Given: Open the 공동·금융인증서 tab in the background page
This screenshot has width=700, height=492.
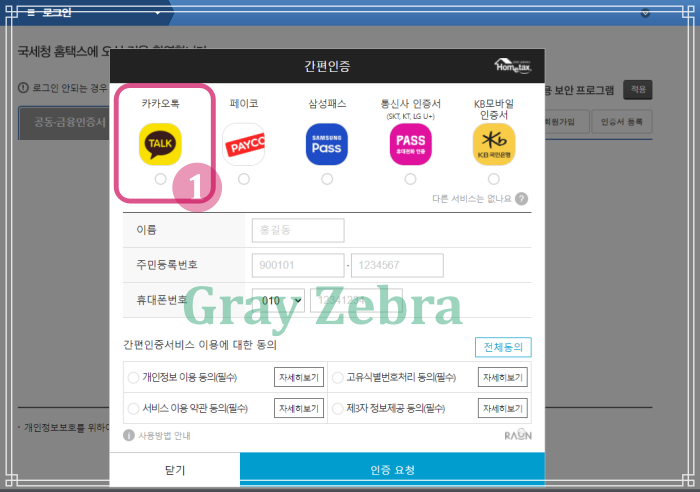Looking at the screenshot, I should pos(63,123).
